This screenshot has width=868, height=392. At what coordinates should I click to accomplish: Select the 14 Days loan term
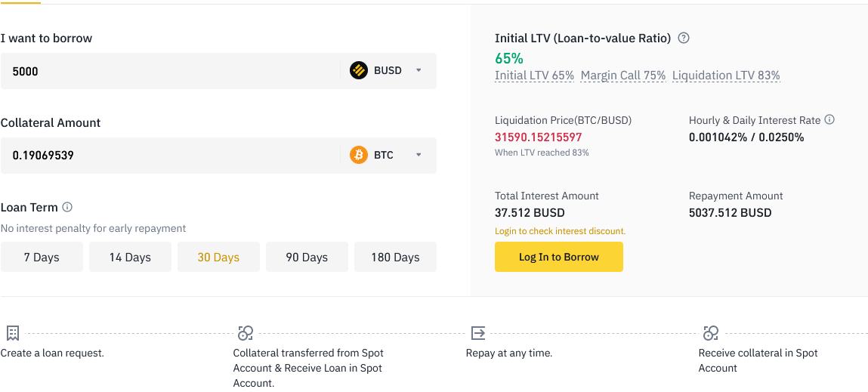[130, 257]
